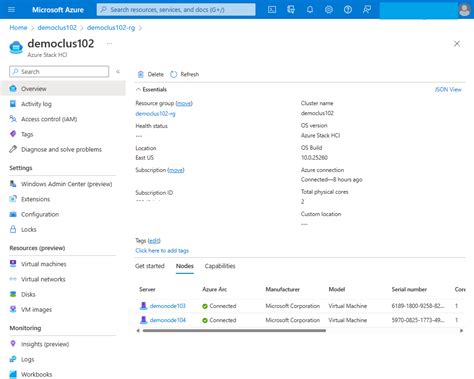The height and width of the screenshot is (379, 474).
Task: Click the Serial number column header
Action: coord(409,289)
